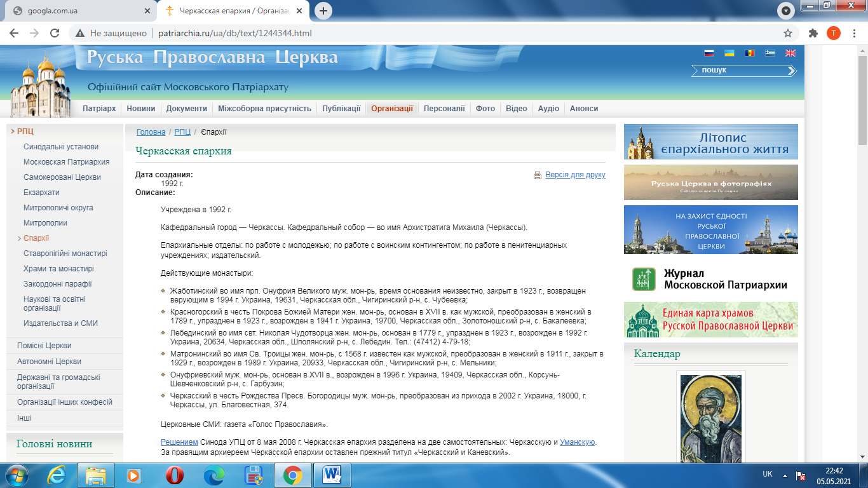
Task: Click the browser forward arrow
Action: coord(34,33)
